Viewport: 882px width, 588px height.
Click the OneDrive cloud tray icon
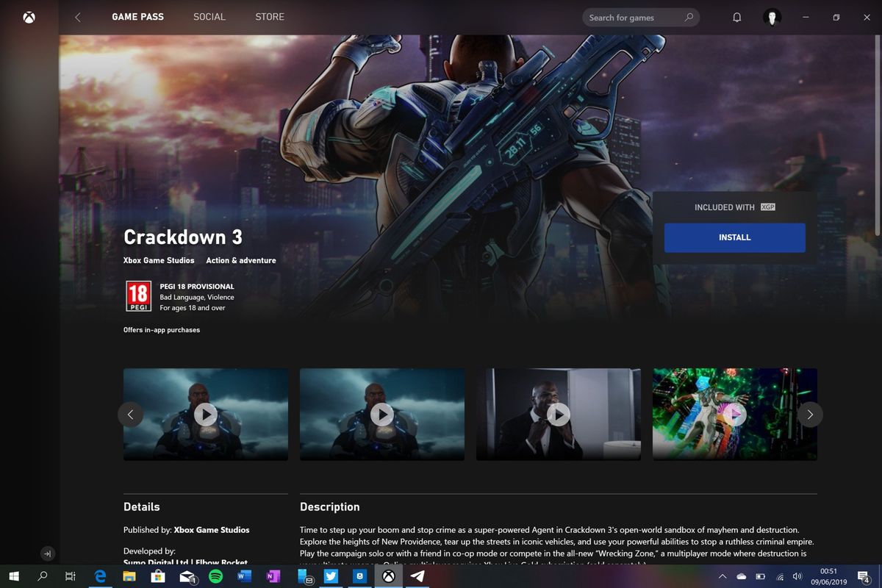coord(741,577)
